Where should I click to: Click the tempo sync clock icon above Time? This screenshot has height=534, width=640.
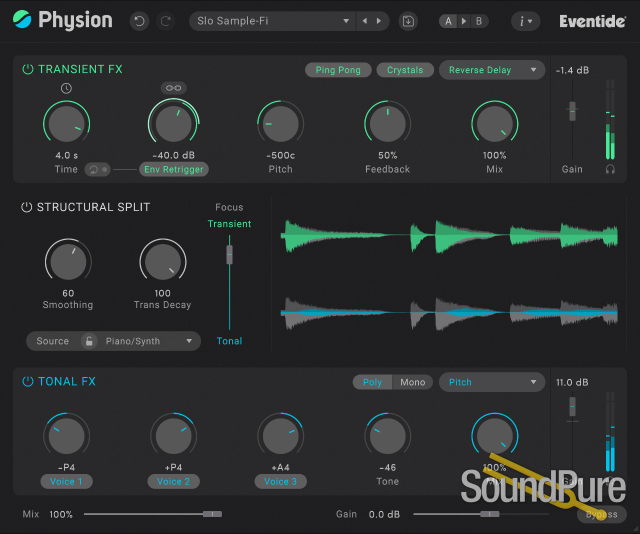point(66,88)
